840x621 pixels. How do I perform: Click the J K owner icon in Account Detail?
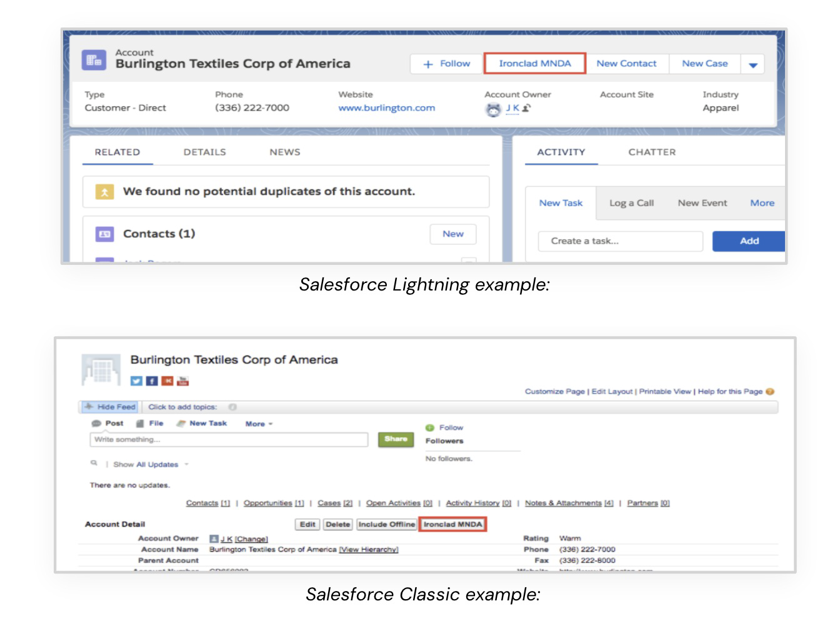click(x=214, y=539)
